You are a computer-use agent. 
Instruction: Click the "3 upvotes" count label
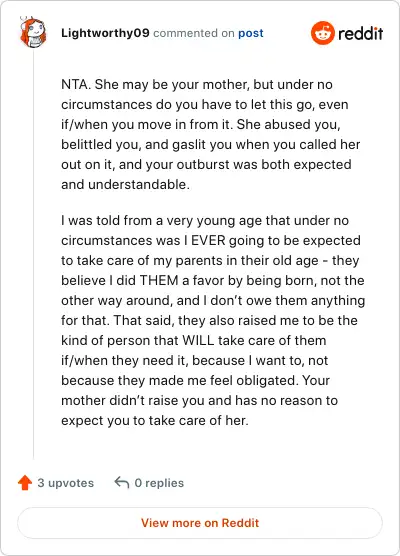66,483
